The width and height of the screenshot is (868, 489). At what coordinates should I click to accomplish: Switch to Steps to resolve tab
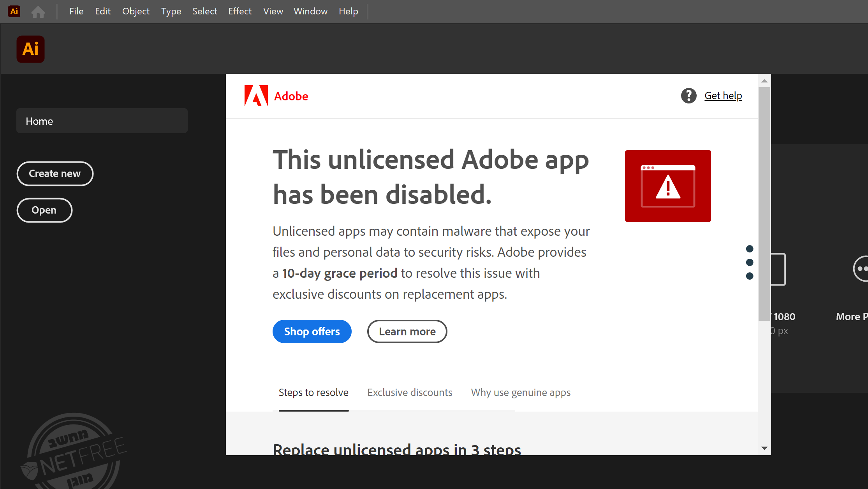tap(313, 393)
